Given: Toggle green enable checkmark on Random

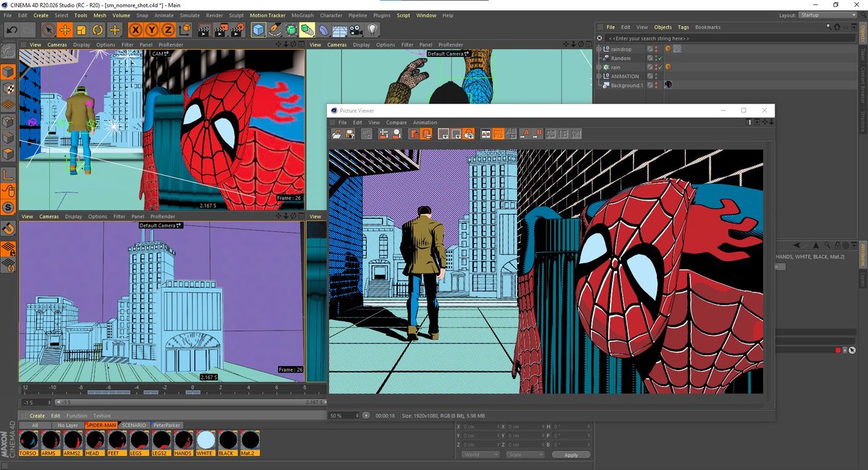Looking at the screenshot, I should pos(660,58).
